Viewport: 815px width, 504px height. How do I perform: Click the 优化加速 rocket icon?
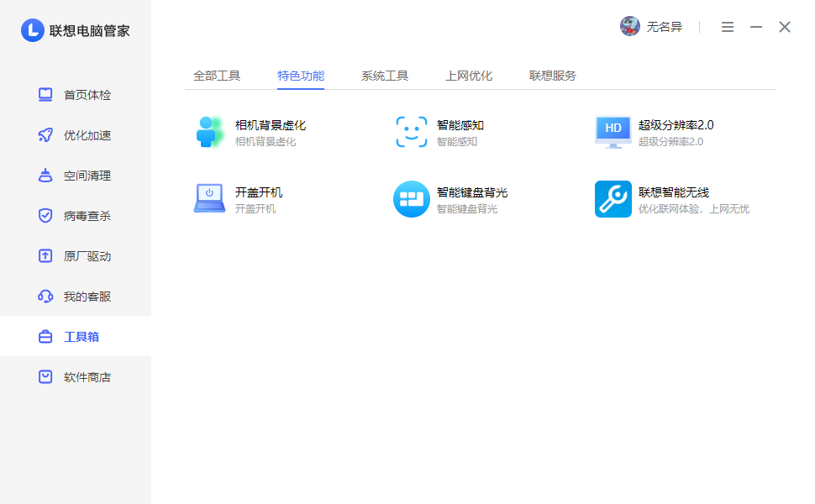(x=45, y=135)
